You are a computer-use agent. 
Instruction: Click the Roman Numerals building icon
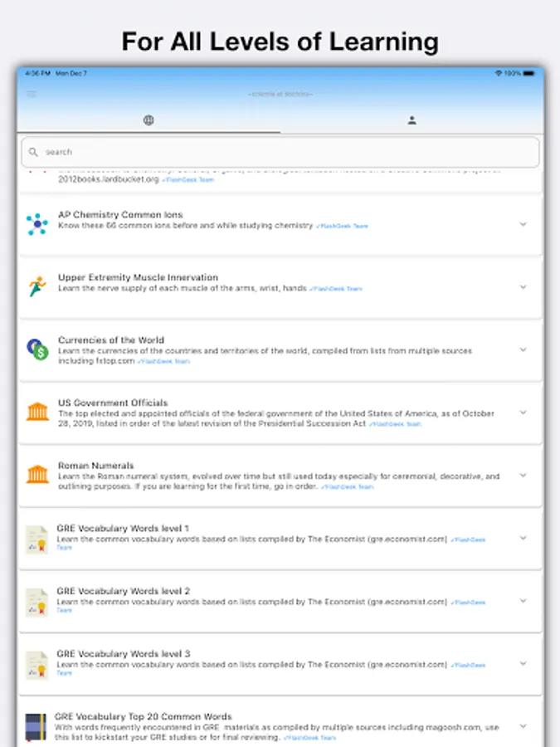37,475
